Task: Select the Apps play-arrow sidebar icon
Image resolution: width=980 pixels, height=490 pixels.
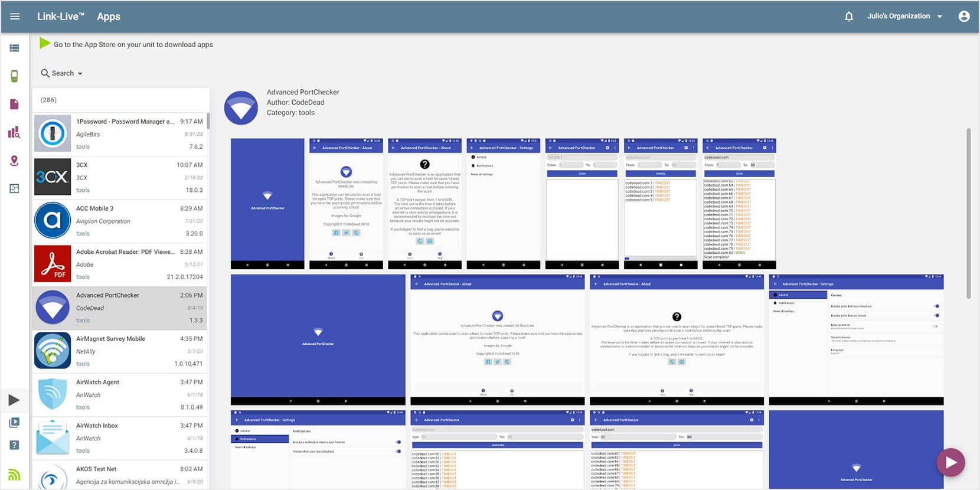Action: pyautogui.click(x=14, y=400)
